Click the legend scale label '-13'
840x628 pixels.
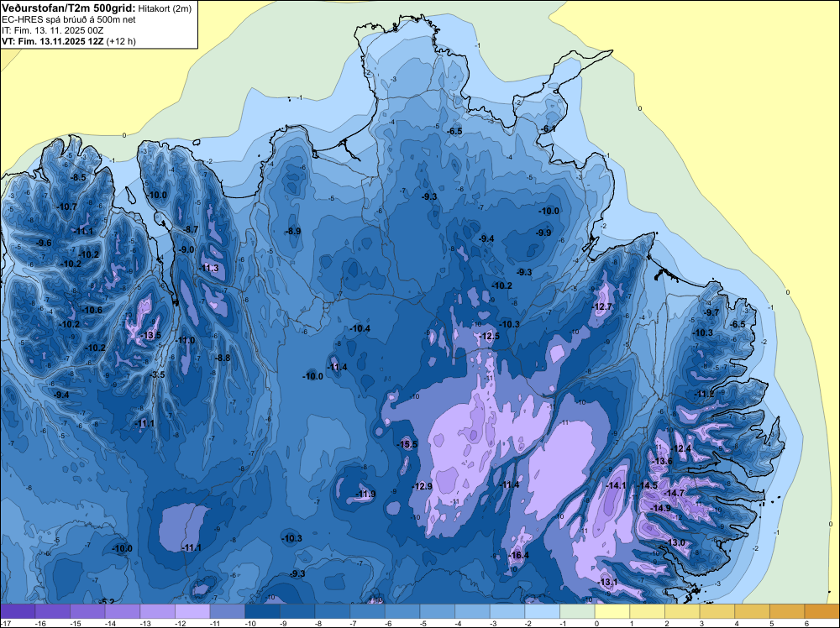144,623
